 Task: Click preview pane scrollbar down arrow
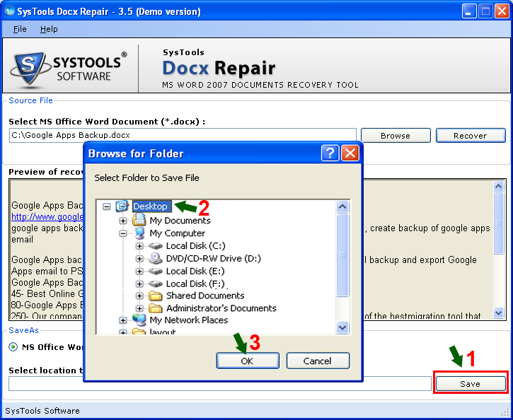[498, 313]
